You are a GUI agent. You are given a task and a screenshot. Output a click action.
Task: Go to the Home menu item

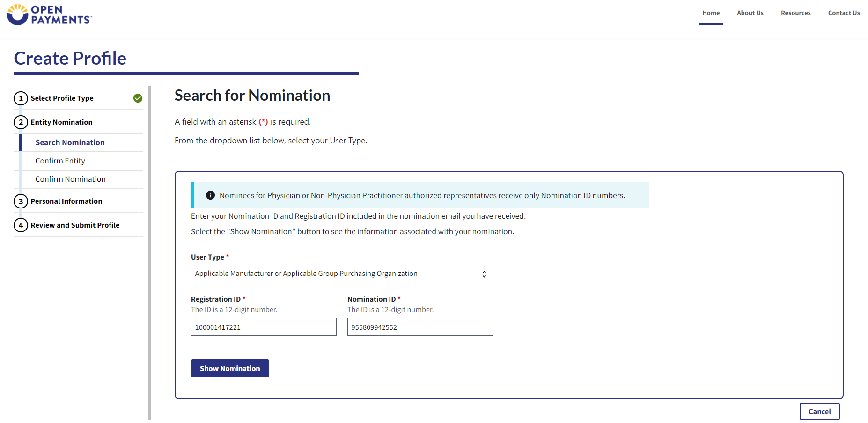pyautogui.click(x=711, y=13)
